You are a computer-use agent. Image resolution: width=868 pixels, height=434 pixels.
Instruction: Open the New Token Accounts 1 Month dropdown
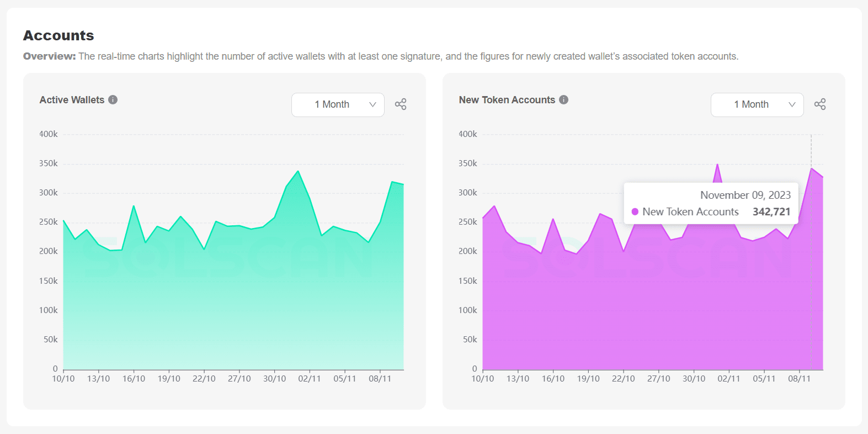pos(757,105)
